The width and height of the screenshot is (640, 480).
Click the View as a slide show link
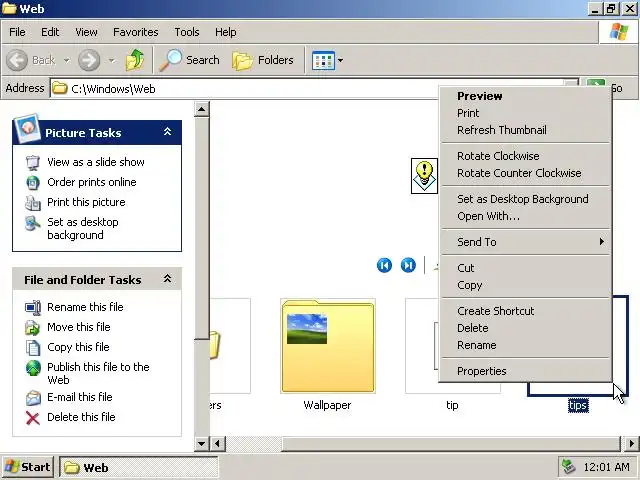(96, 162)
